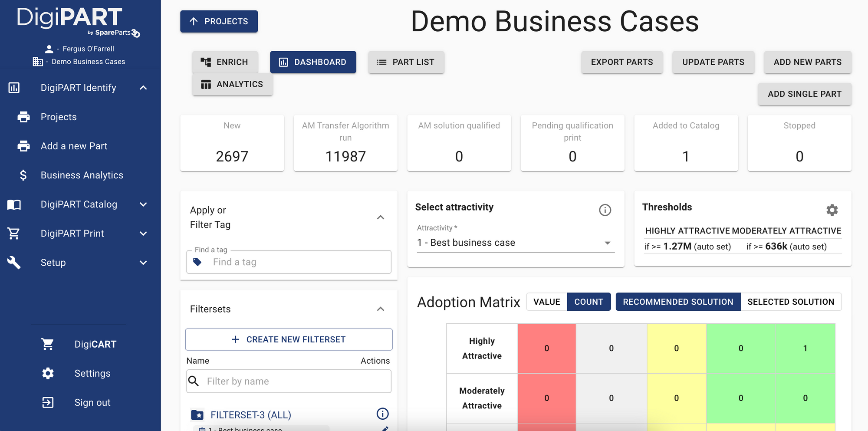Open the ANALYTICS tab

point(232,84)
